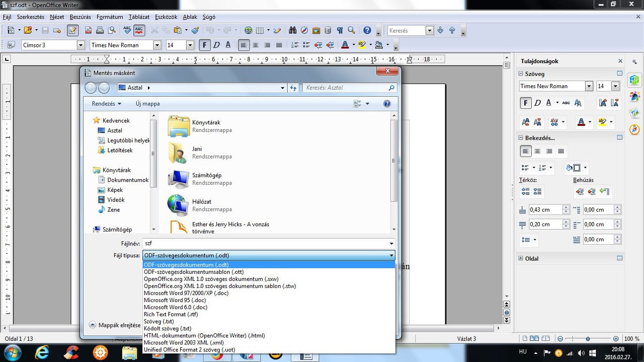Viewport: 644px width, 362px height.
Task: Select Microsoft Word 97/2000/XP (.doc) file type
Action: [x=269, y=293]
